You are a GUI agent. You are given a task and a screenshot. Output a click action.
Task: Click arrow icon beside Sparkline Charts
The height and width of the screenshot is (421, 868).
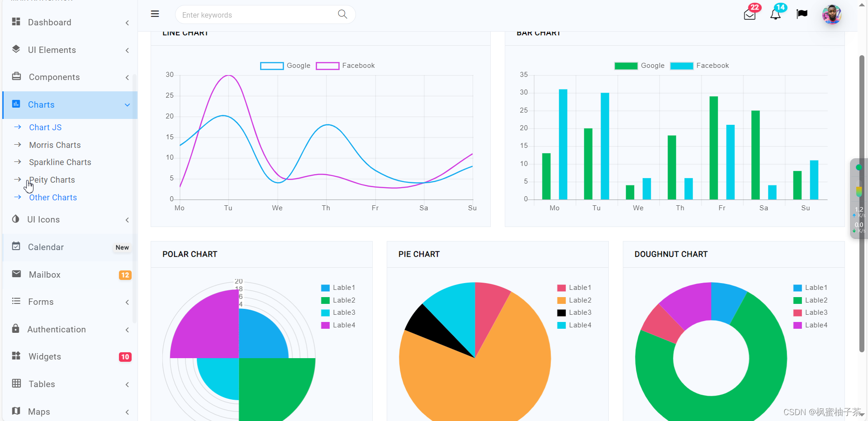click(18, 162)
